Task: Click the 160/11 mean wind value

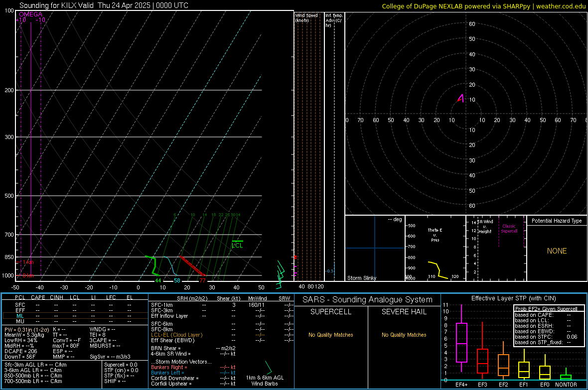Action: (x=257, y=305)
